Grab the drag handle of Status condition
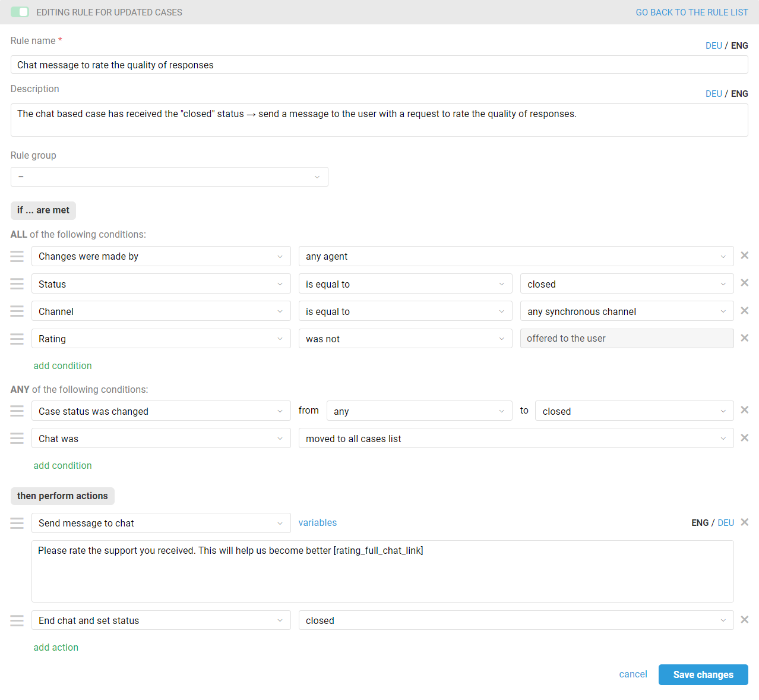 click(x=17, y=284)
